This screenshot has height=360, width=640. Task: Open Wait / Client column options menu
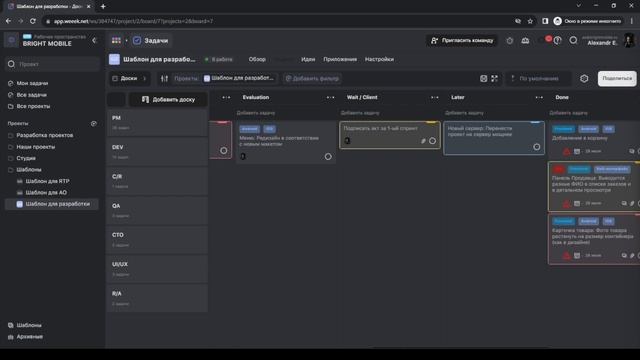435,98
